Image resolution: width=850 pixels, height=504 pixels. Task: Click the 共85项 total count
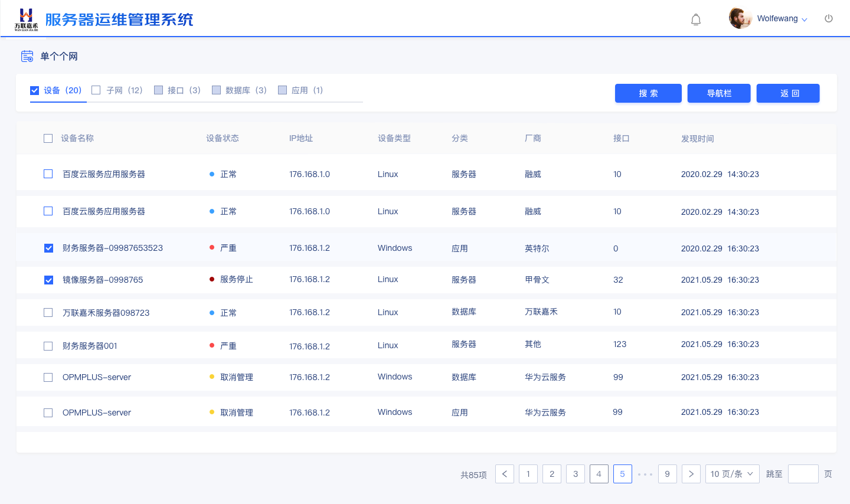coord(473,475)
